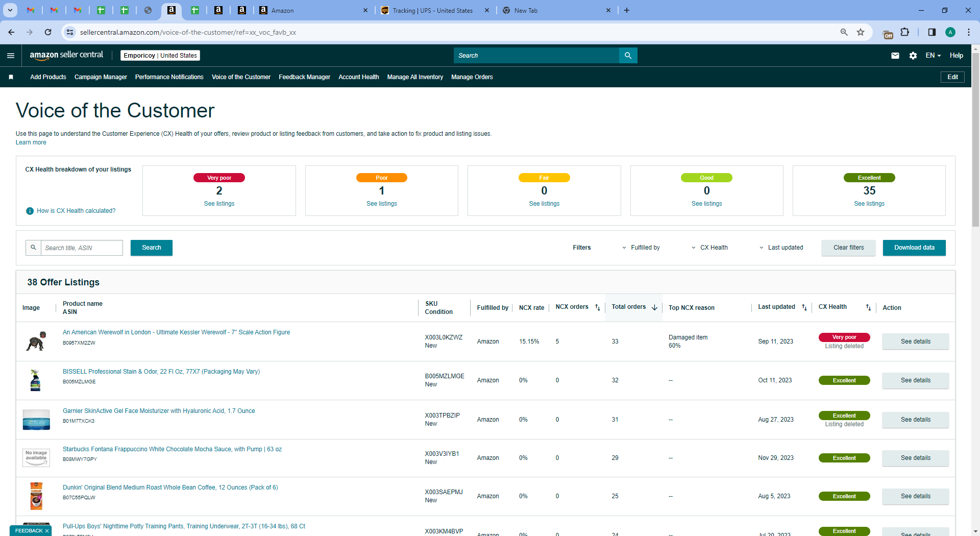Open the Dunkin' Original Blend coffee link
Screen dimensions: 980x536
point(170,488)
